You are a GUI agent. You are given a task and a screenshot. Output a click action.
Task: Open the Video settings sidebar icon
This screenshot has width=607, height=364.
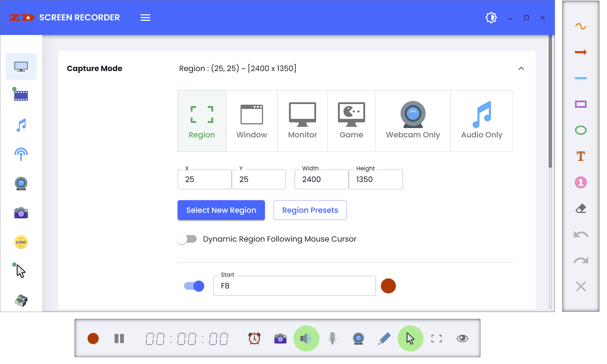pyautogui.click(x=21, y=95)
